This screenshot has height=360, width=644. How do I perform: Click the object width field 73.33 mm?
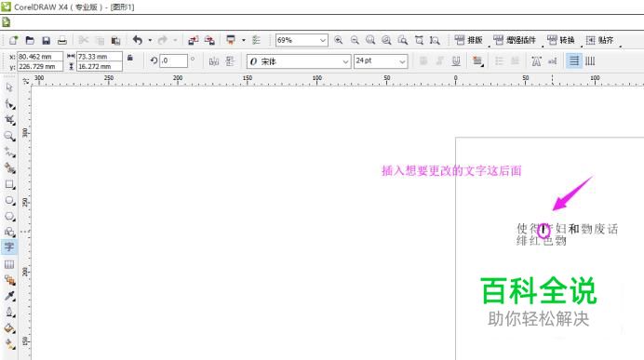pos(100,57)
